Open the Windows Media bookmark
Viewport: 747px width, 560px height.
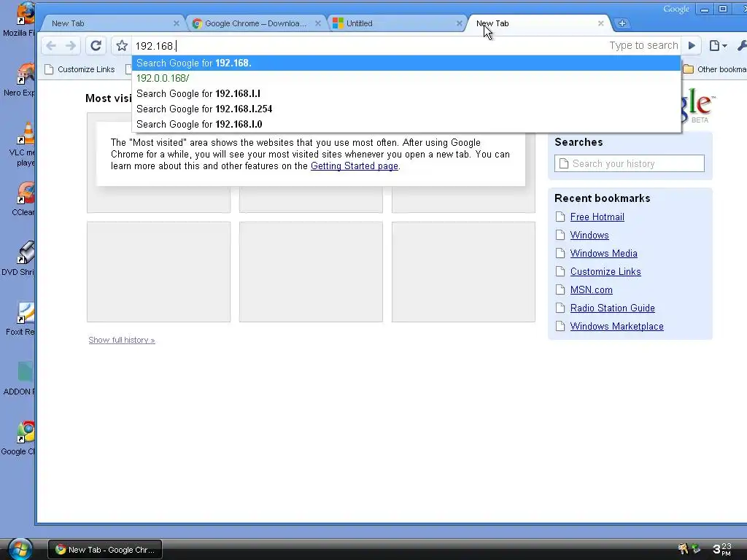click(603, 253)
